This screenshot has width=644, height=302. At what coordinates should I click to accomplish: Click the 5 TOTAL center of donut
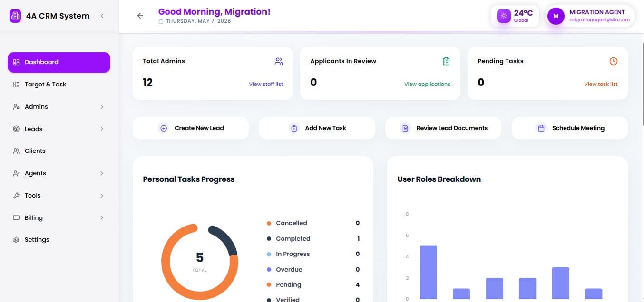pyautogui.click(x=200, y=261)
